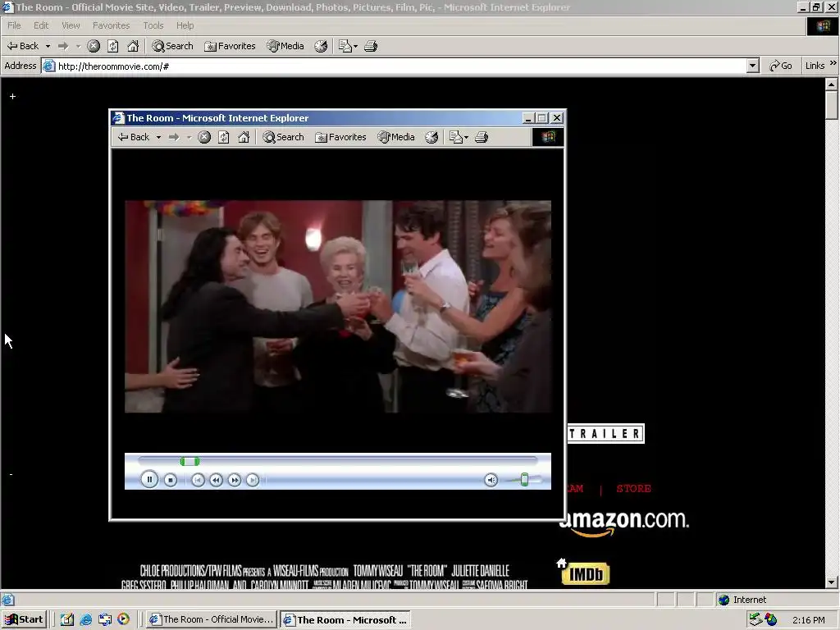Switch to The Room - Microsoft taskbar button
This screenshot has height=630, width=840.
point(345,619)
